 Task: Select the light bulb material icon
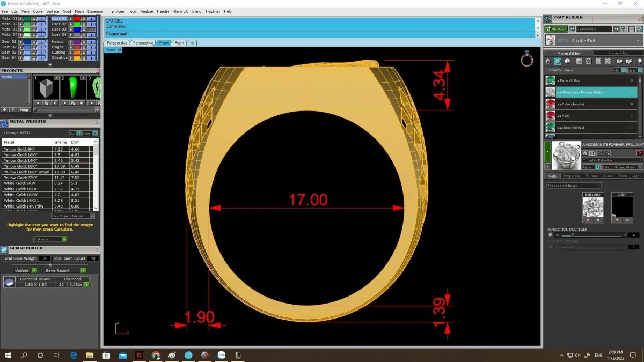[640, 61]
